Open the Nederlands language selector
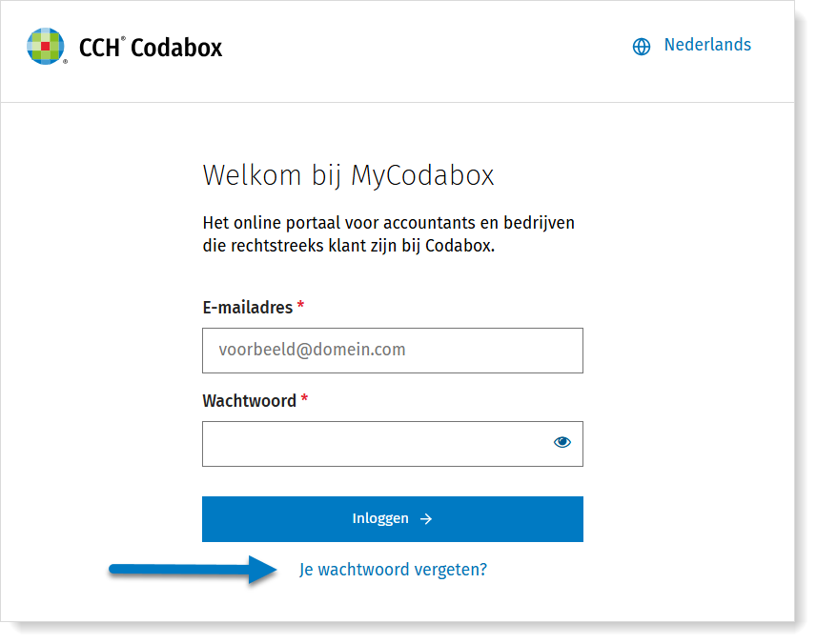 click(707, 45)
